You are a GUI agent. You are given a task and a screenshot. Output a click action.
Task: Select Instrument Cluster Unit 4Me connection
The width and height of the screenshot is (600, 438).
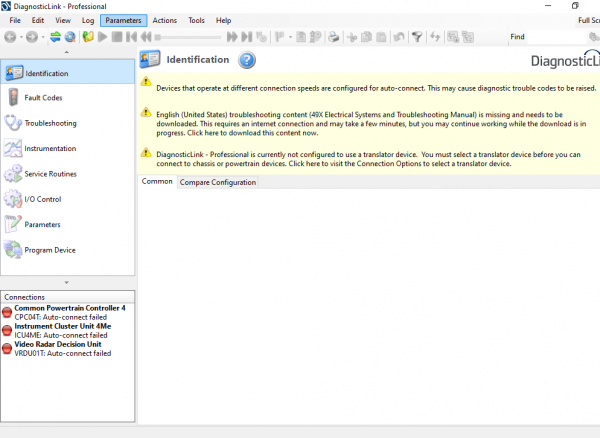[68, 331]
